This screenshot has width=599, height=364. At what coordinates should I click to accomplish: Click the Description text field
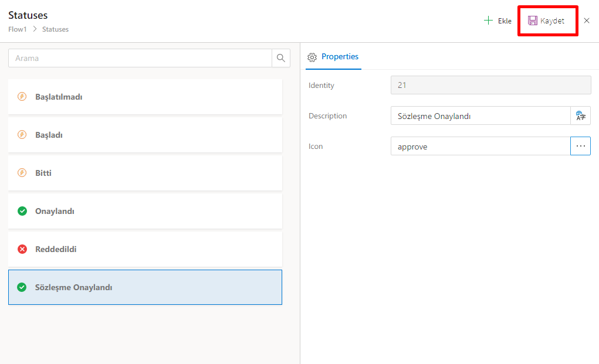pos(480,116)
